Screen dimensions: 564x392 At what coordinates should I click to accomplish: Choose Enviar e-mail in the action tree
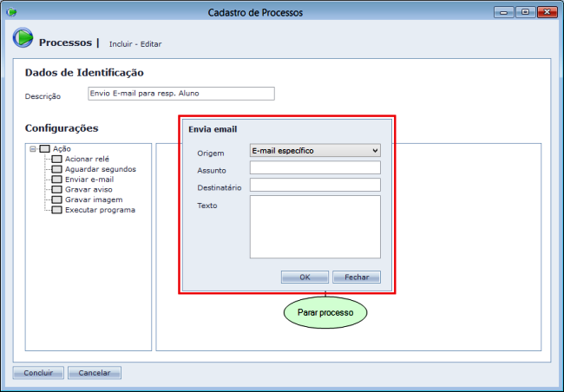(x=89, y=180)
